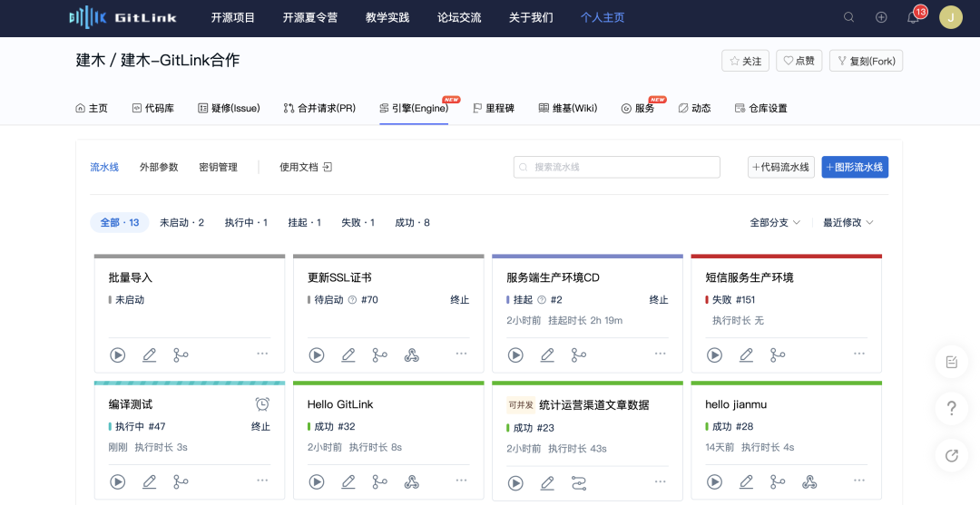This screenshot has width=980, height=505.
Task: Open the user avatar J menu
Action: click(x=951, y=17)
